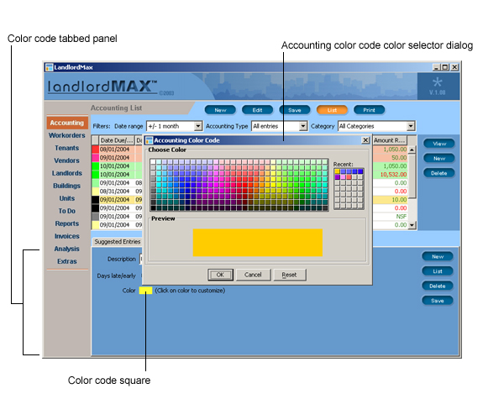
Task: Open the Accounting section
Action: (x=67, y=123)
